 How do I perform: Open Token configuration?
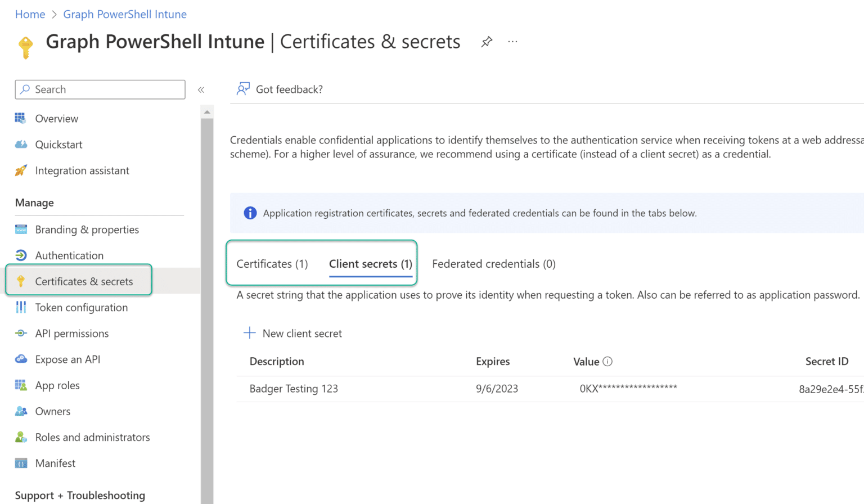[81, 307]
